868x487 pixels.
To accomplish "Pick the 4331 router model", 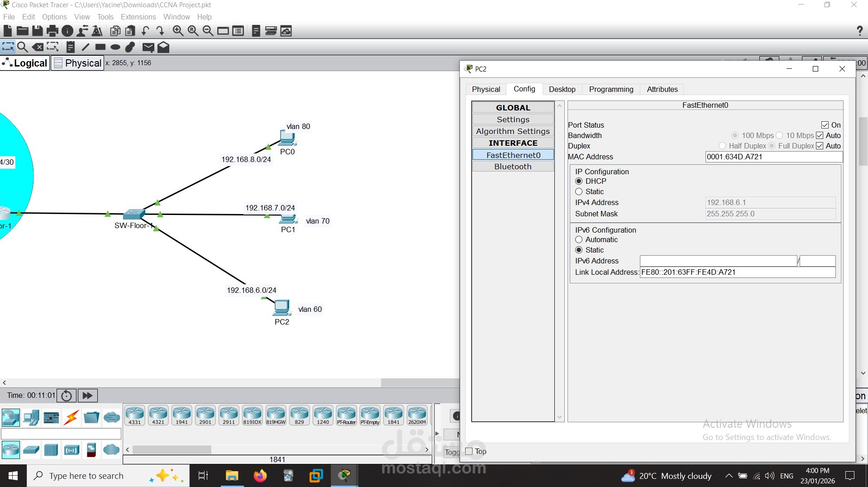I will coord(135,415).
